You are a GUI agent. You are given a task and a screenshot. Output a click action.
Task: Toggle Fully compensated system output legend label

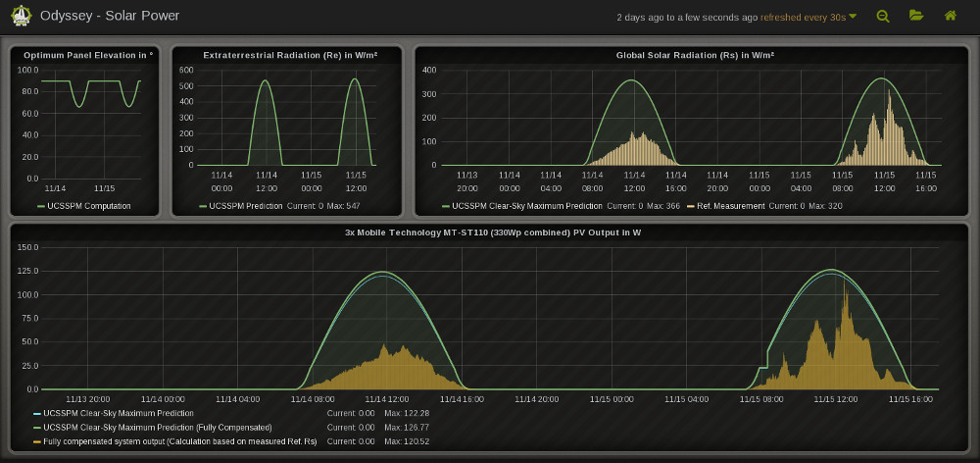coord(180,442)
